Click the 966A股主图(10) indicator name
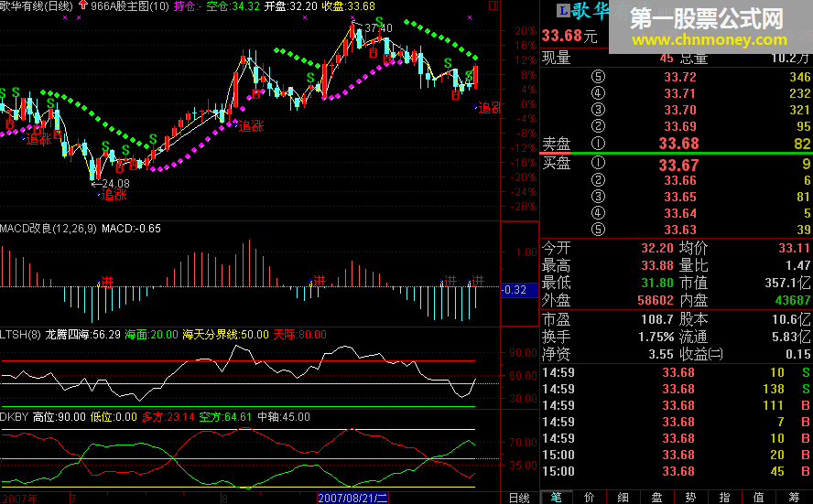Screen dimensions: 813x504 click(130, 6)
